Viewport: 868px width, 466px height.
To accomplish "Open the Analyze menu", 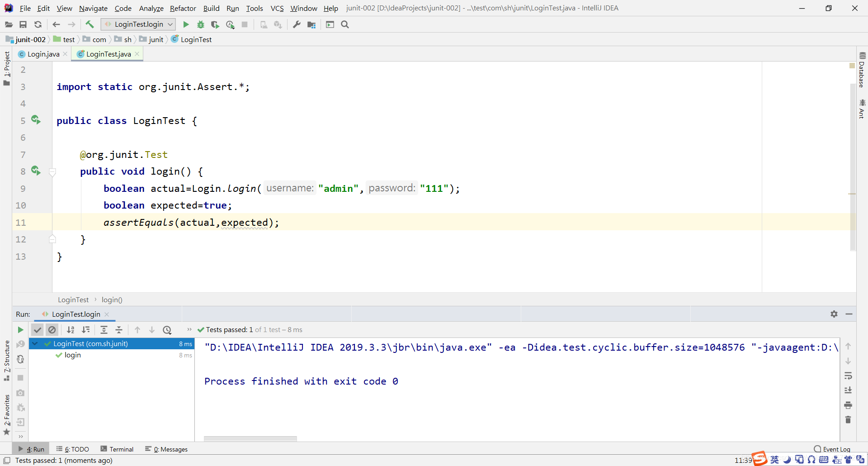I will [x=151, y=8].
